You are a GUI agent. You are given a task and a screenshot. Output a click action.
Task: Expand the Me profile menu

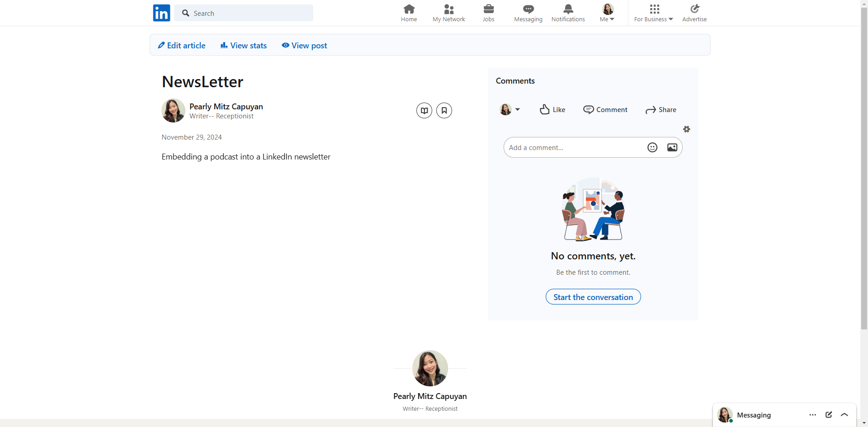tap(608, 13)
